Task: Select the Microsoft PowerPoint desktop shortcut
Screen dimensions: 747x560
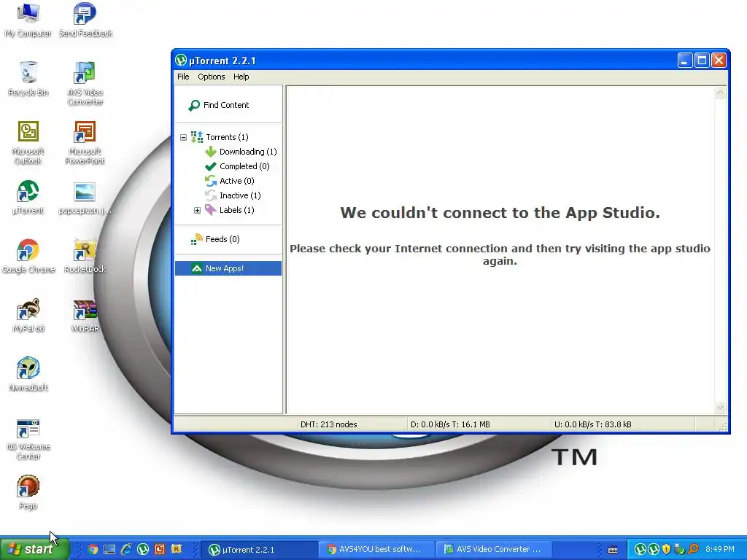Action: coord(85,142)
